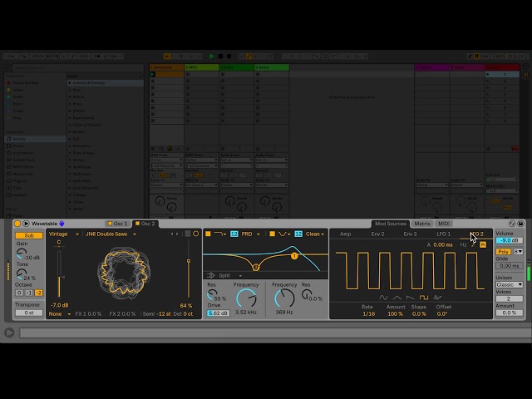532x399 pixels.
Task: Select next wavetable with right arrow
Action: coord(177,234)
